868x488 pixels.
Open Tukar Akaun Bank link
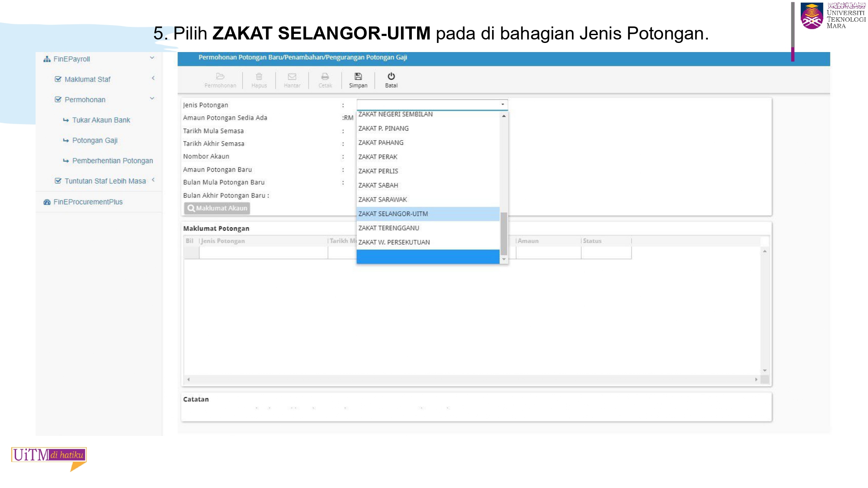tap(101, 120)
